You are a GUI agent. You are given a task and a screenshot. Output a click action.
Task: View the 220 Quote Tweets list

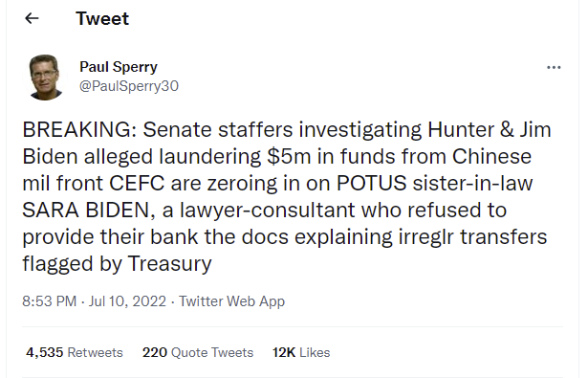198,352
